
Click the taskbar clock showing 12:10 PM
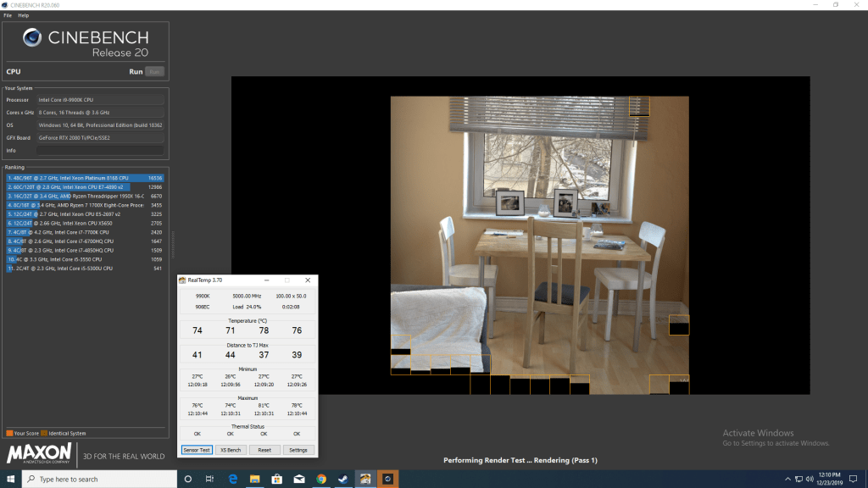click(x=829, y=479)
